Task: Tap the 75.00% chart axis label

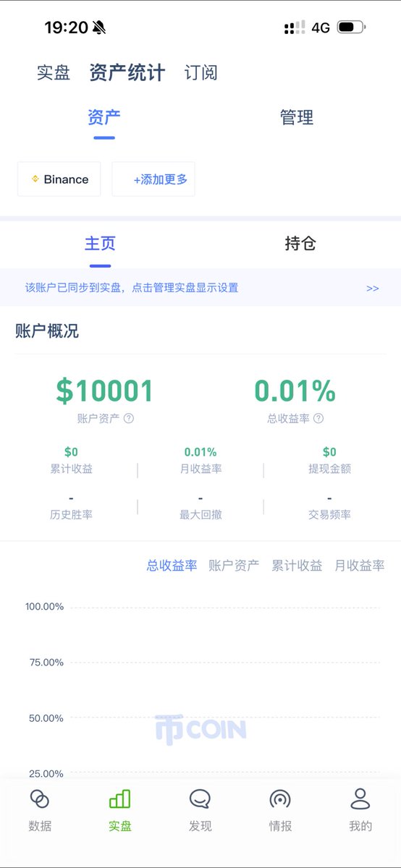Action: 47,662
